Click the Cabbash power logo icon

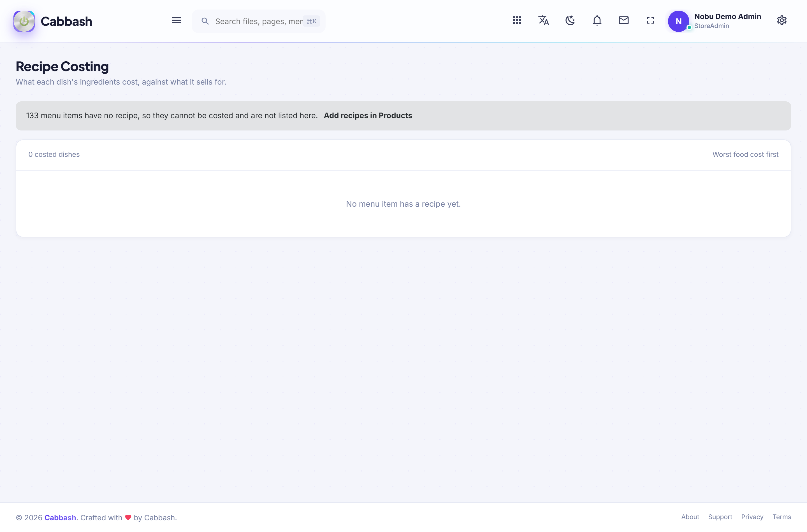tap(24, 21)
